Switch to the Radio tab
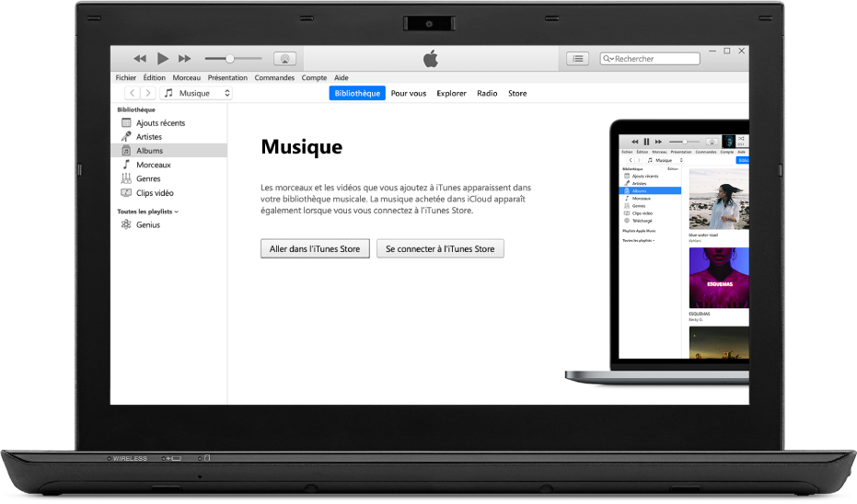857x504 pixels. pos(487,94)
